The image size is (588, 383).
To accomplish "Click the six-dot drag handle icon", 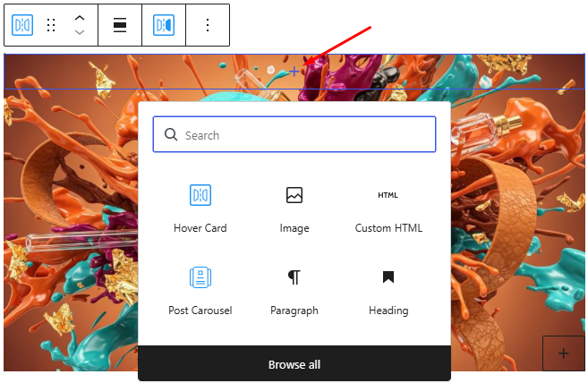I will pos(51,25).
